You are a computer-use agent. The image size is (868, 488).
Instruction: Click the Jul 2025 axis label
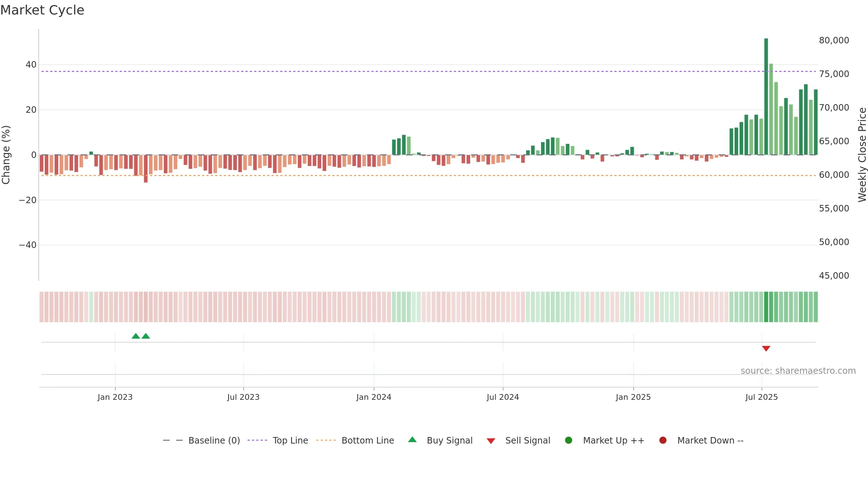(762, 397)
